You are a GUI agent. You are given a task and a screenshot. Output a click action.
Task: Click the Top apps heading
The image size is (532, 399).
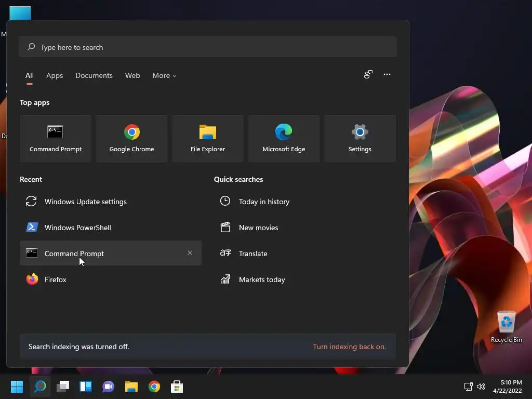(x=35, y=102)
